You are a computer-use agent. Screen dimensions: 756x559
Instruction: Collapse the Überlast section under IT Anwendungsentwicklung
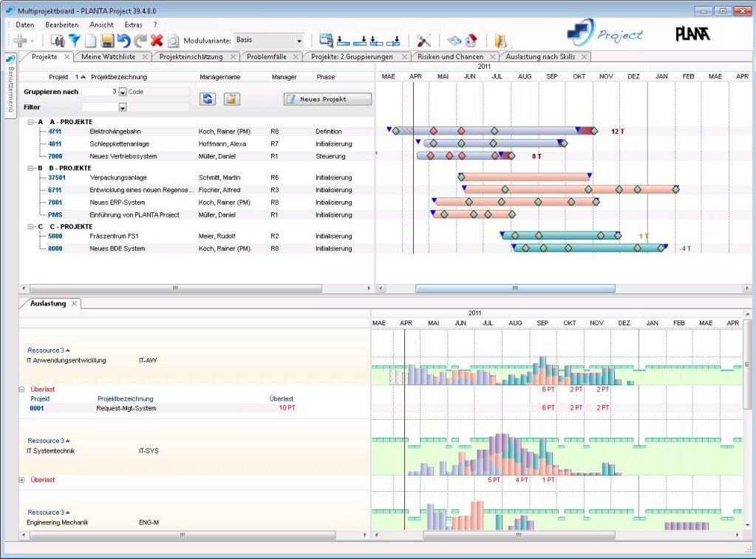22,389
